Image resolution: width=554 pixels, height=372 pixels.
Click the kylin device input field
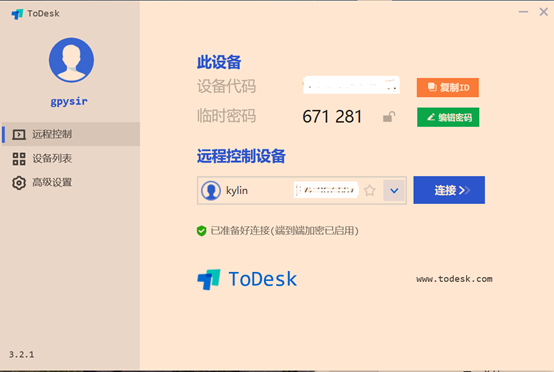click(302, 190)
